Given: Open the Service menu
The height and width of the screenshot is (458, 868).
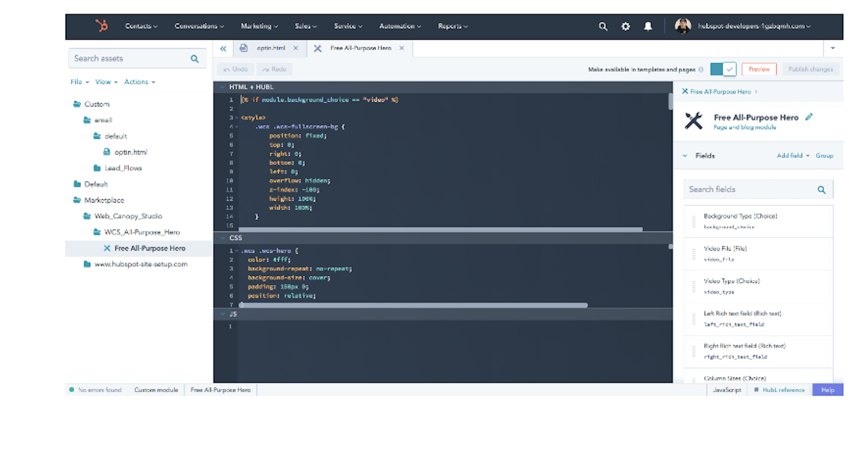Looking at the screenshot, I should [348, 26].
